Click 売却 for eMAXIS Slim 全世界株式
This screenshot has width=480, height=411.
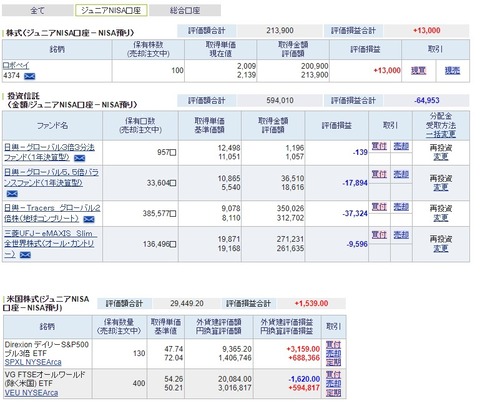(401, 235)
